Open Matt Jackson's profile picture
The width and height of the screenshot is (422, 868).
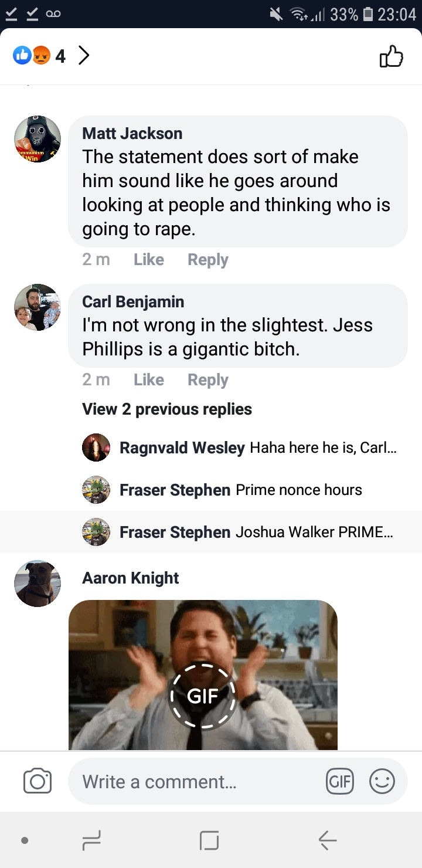click(x=38, y=139)
